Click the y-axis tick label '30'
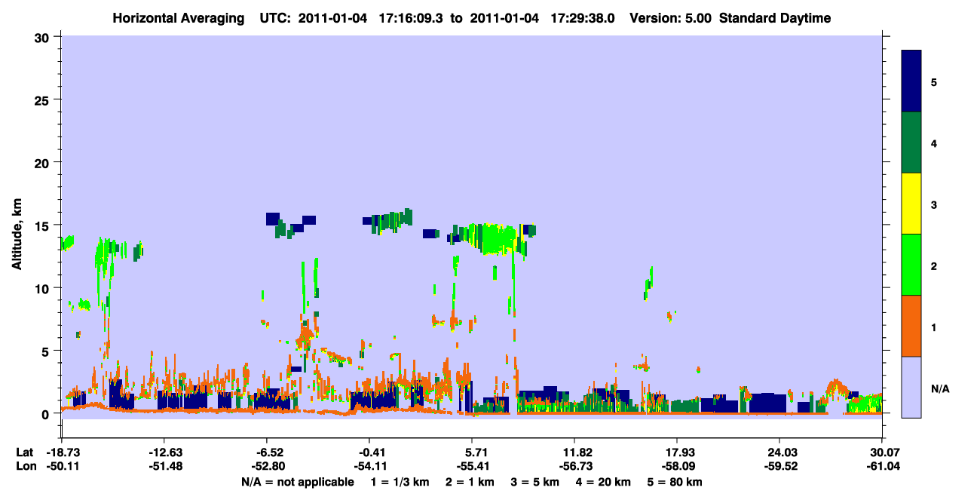Screen dimensions: 980x503 point(44,38)
